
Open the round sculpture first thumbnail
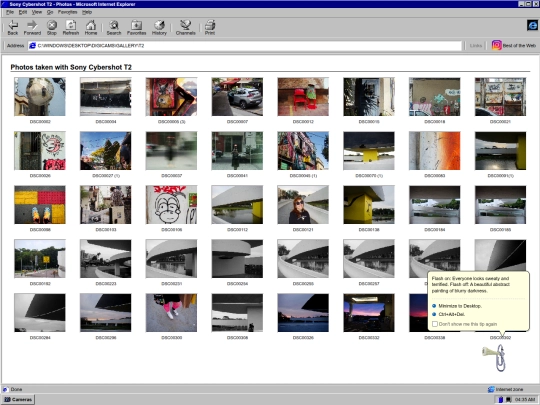pos(40,97)
